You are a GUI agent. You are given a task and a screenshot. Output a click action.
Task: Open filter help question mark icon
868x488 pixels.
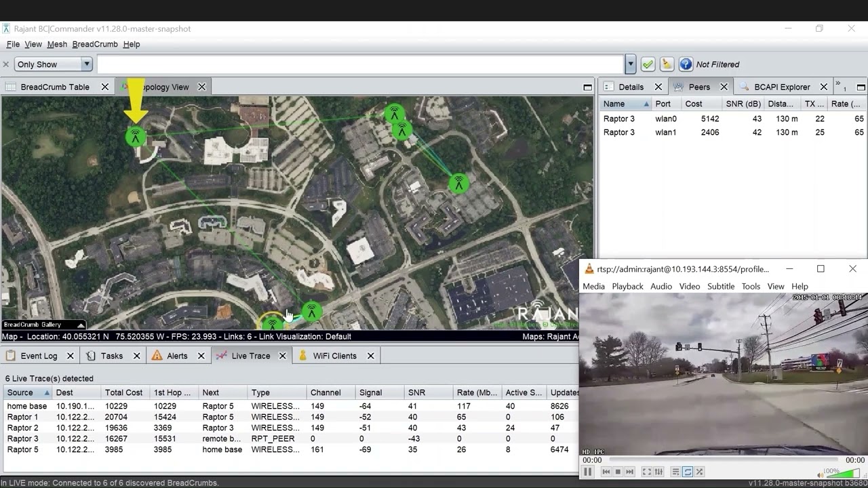click(686, 64)
